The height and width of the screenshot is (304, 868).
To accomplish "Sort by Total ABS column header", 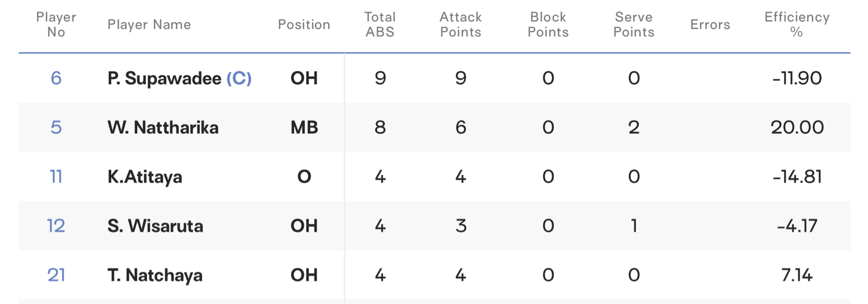I will point(380,25).
